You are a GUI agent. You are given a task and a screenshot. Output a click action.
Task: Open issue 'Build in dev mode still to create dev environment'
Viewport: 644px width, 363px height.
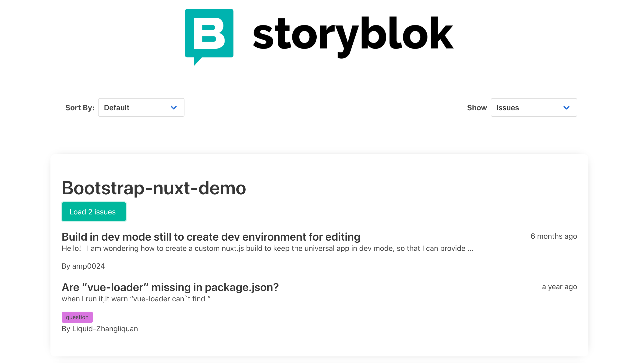click(x=211, y=236)
